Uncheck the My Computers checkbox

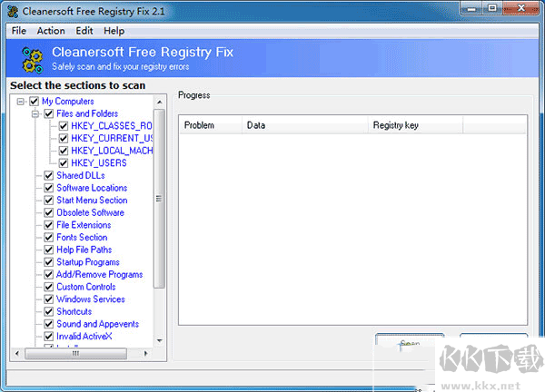pos(34,102)
